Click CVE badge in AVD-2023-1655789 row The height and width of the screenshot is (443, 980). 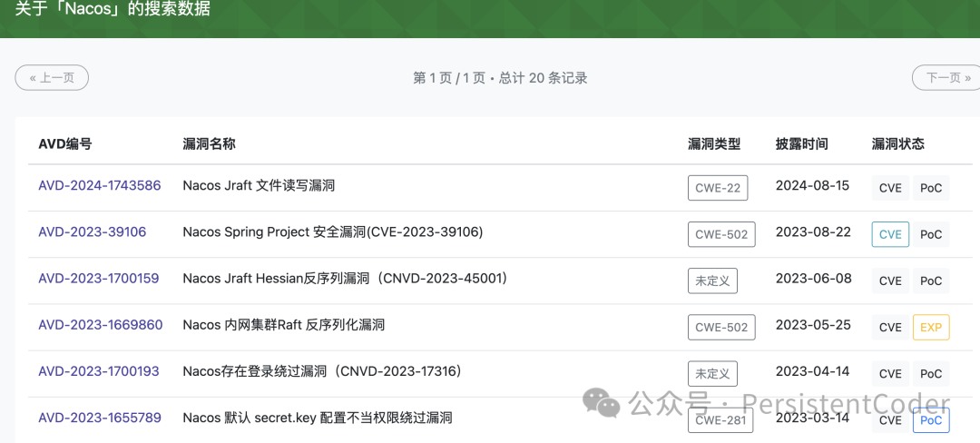tap(890, 420)
